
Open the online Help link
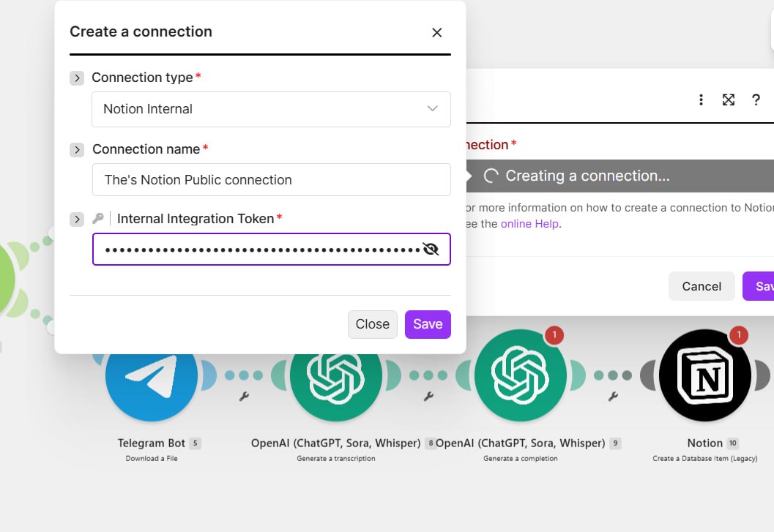pos(529,224)
